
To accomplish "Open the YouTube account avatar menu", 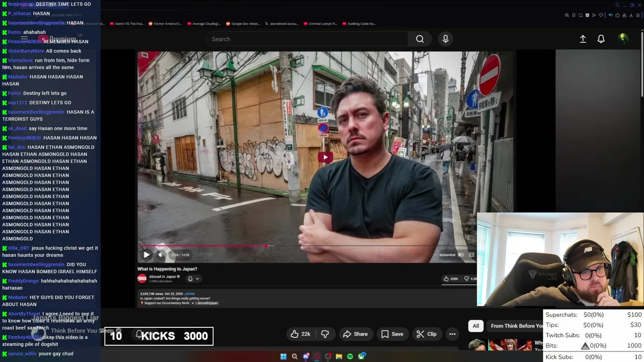I will (623, 39).
